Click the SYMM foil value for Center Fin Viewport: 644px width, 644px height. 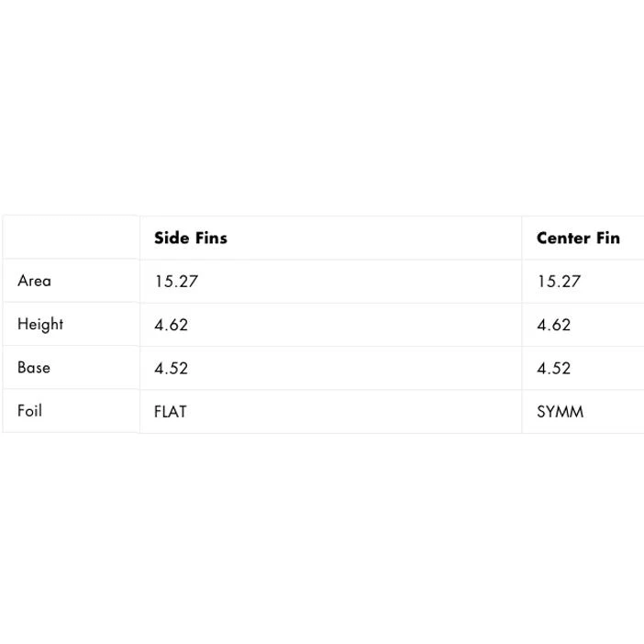560,412
